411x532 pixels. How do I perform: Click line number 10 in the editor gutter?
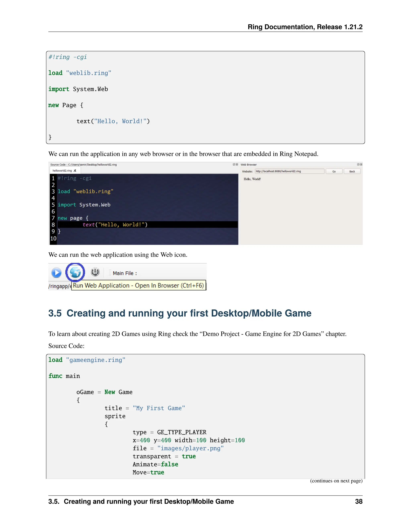click(x=53, y=238)
